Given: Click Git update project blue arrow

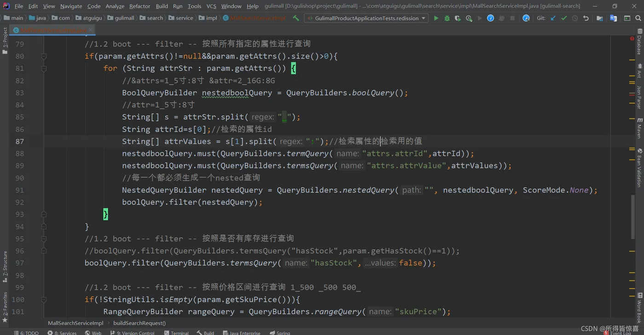Looking at the screenshot, I should coord(553,18).
